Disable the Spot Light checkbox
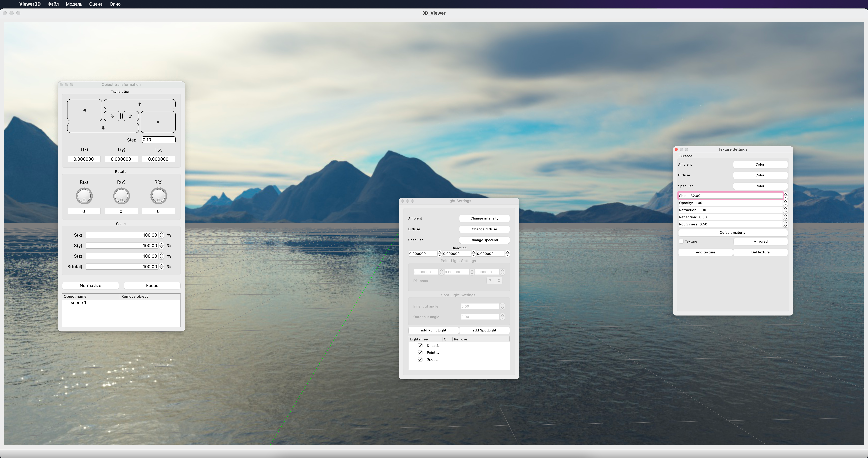The width and height of the screenshot is (868, 458). (420, 359)
